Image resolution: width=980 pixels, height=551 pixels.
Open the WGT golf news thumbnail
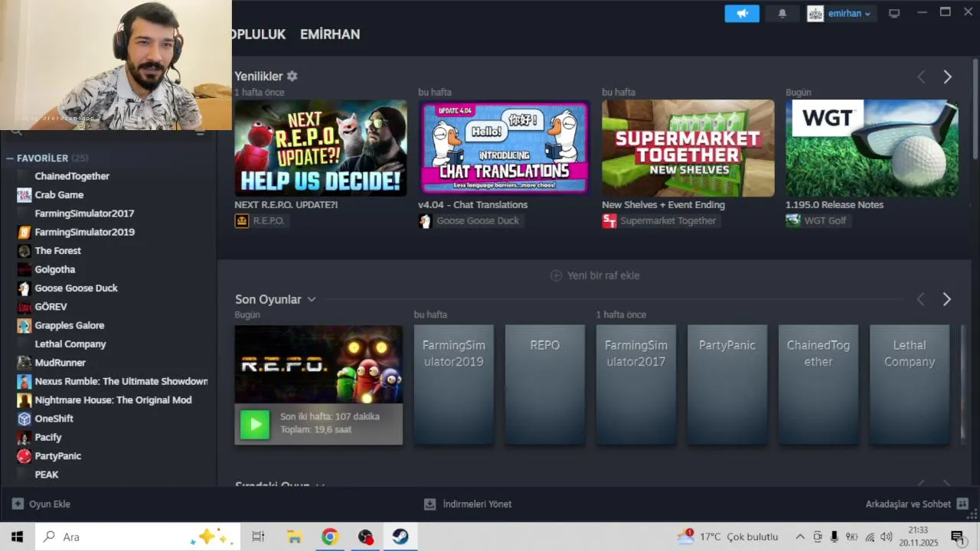coord(872,148)
